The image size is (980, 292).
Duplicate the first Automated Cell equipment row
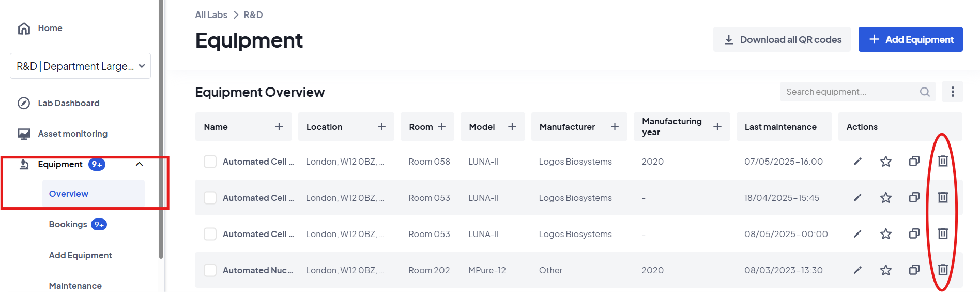point(914,161)
